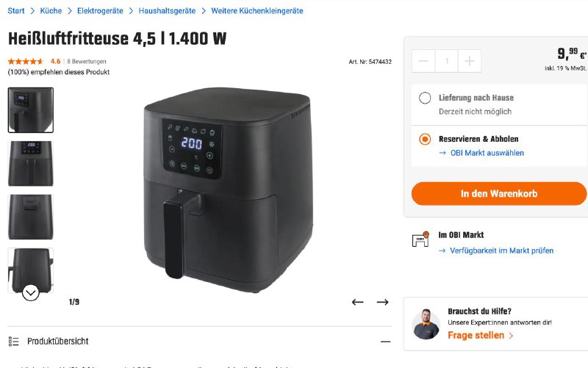Select the Lieferung nach Hause option
588x368 pixels.
[425, 98]
